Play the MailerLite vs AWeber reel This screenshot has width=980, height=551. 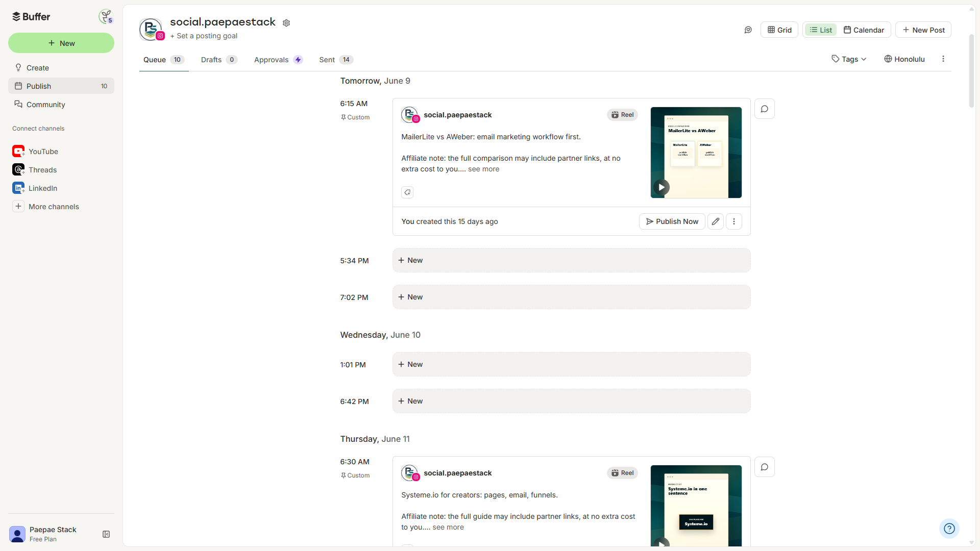click(661, 187)
